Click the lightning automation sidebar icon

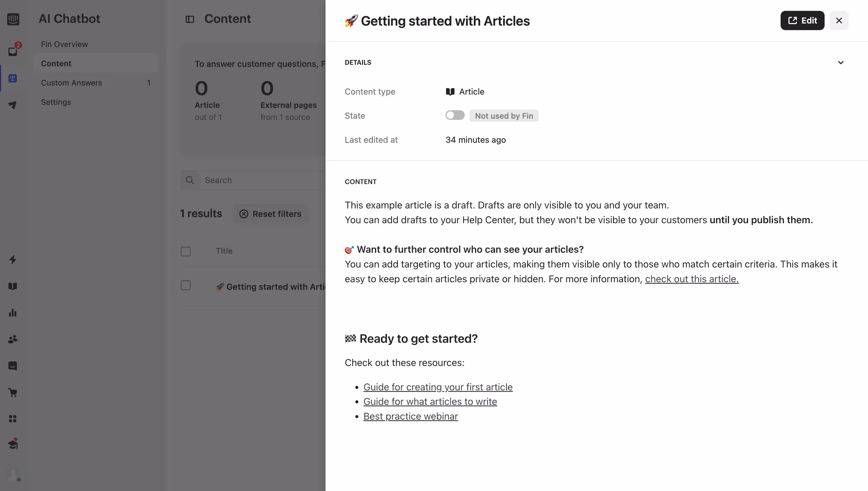click(13, 260)
